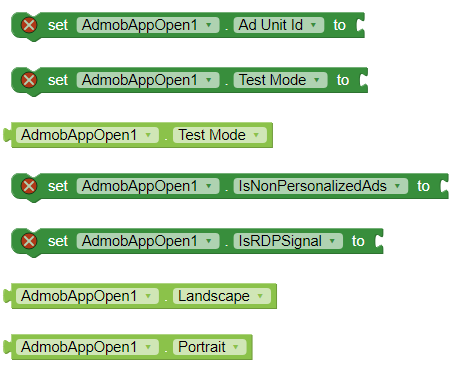Click error icon on IsNonPersonalizedAds block
The image size is (465, 370).
29,186
